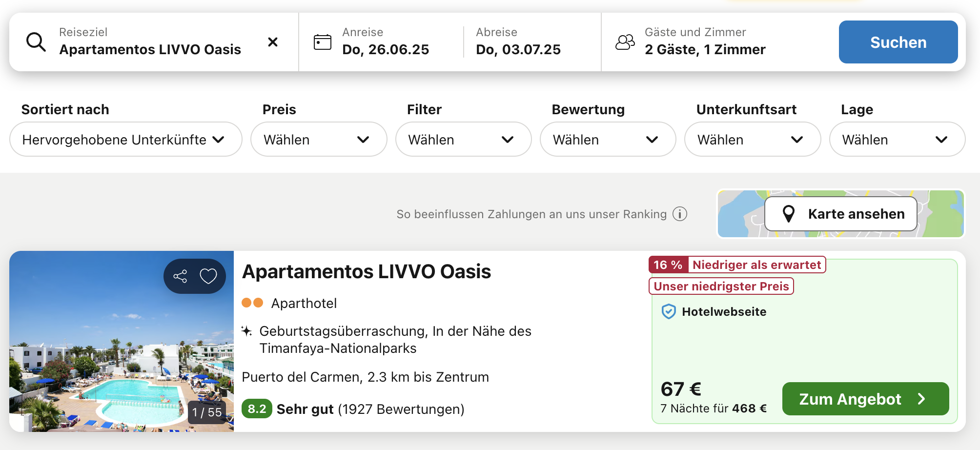This screenshot has width=980, height=450.
Task: Click the map pin icon in Karte ansehen
Action: point(789,214)
